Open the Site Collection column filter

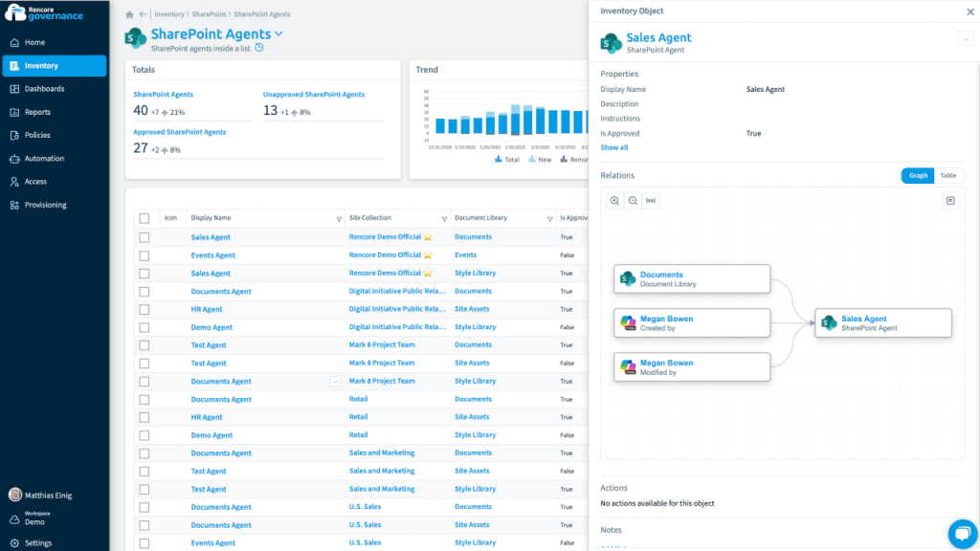[x=444, y=219]
